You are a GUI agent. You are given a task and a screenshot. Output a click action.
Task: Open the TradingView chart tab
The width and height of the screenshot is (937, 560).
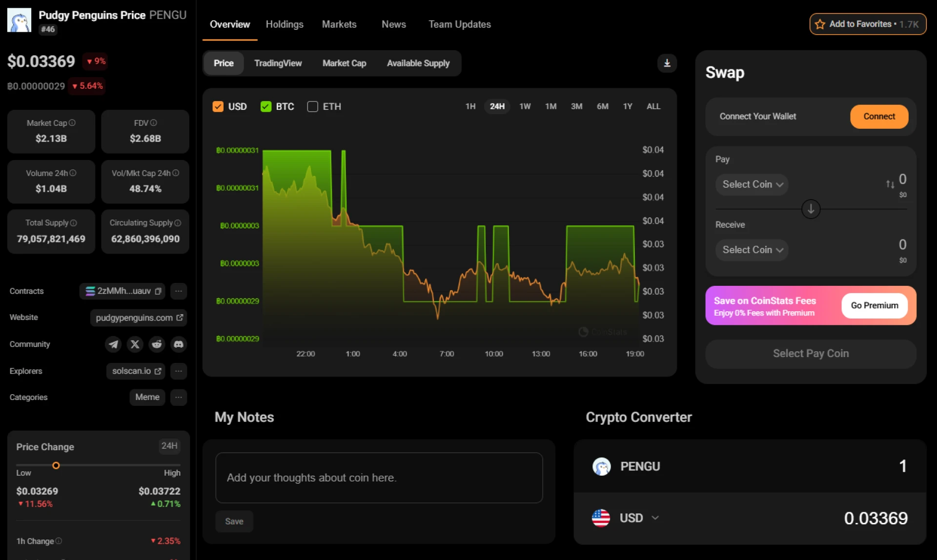pyautogui.click(x=278, y=63)
